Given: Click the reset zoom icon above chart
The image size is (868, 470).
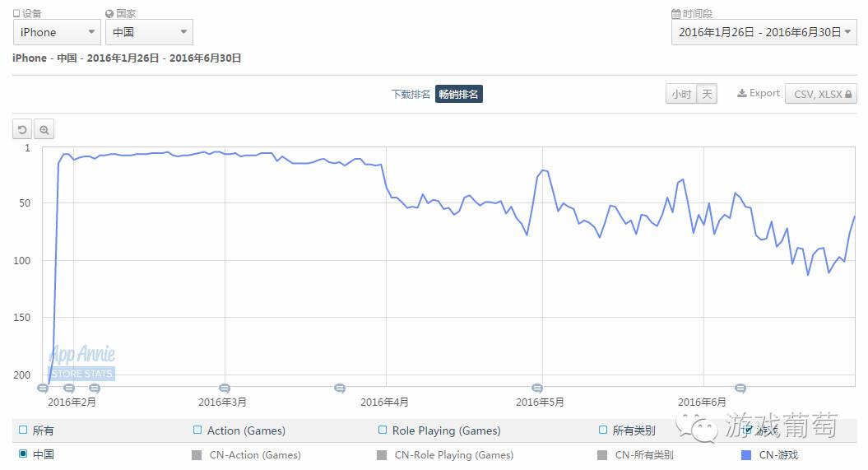Looking at the screenshot, I should pyautogui.click(x=22, y=129).
